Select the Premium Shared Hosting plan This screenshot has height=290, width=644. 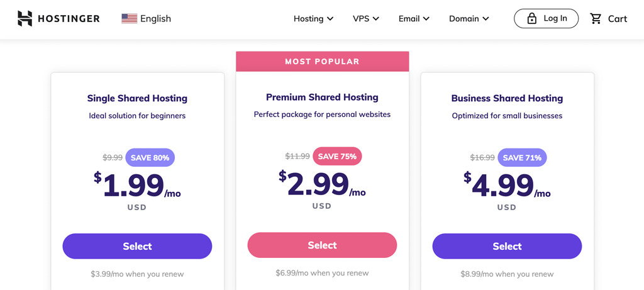coord(322,245)
